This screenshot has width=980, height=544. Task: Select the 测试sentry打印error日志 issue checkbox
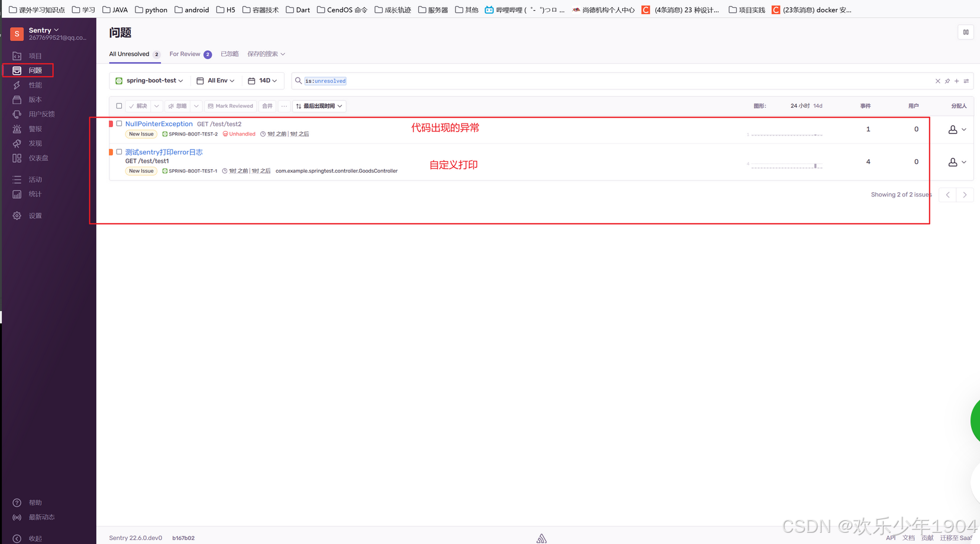[119, 152]
